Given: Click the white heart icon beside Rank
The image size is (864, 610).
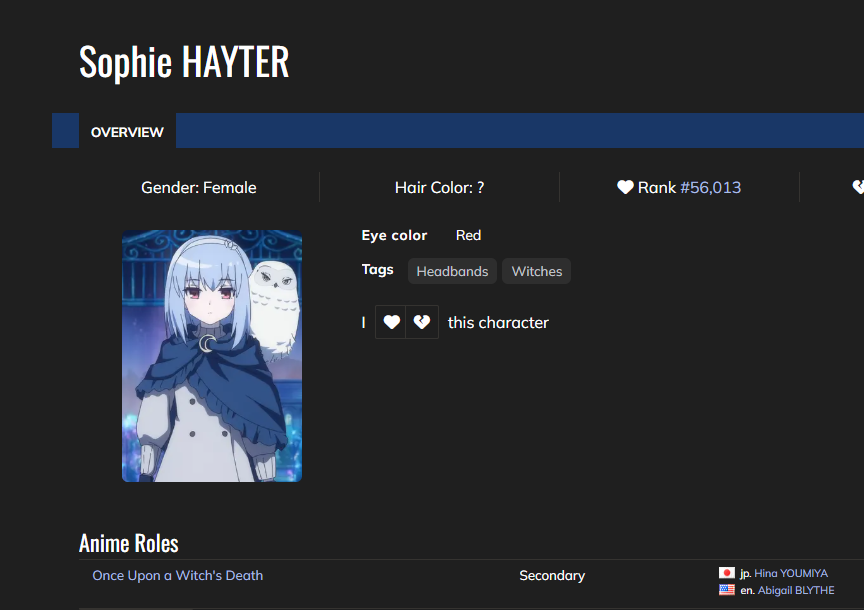Looking at the screenshot, I should point(625,187).
